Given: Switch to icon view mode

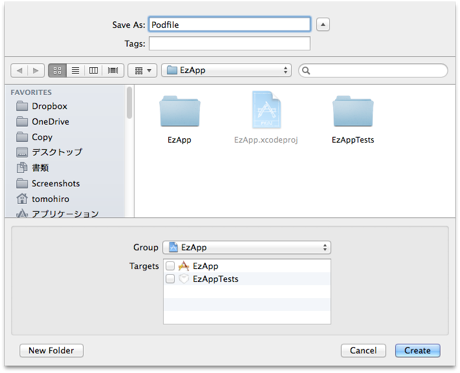Looking at the screenshot, I should tap(57, 70).
